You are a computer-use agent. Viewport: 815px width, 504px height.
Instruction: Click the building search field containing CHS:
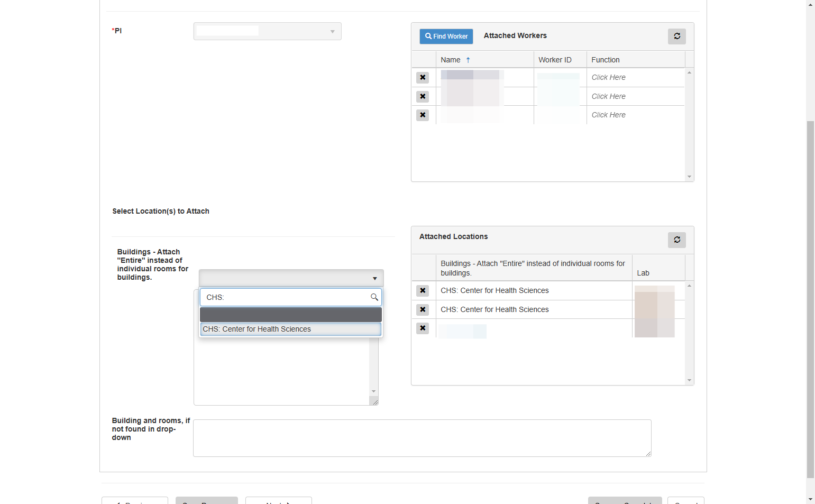pyautogui.click(x=290, y=297)
